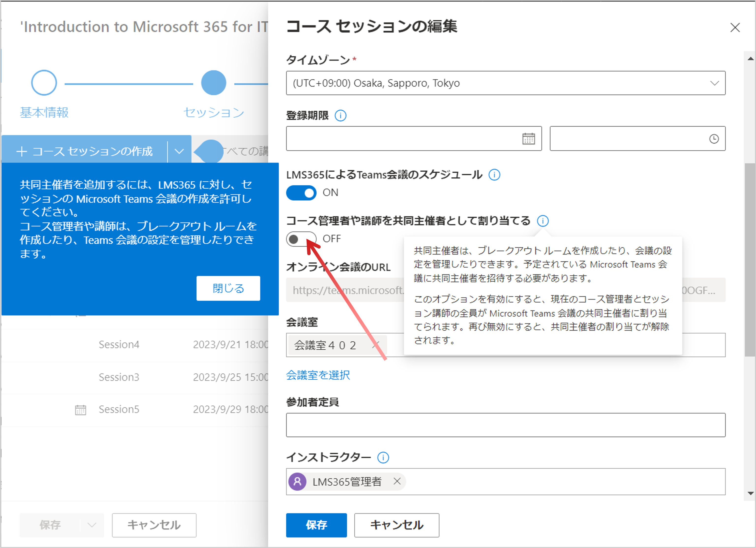Click the 基本情報 step circle
This screenshot has width=756, height=548.
[x=44, y=83]
